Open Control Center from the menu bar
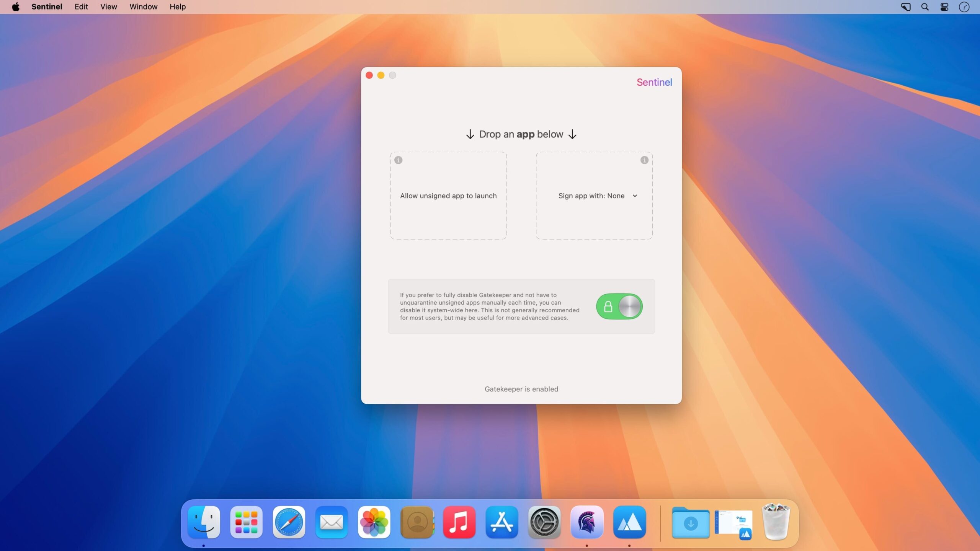 [x=944, y=7]
